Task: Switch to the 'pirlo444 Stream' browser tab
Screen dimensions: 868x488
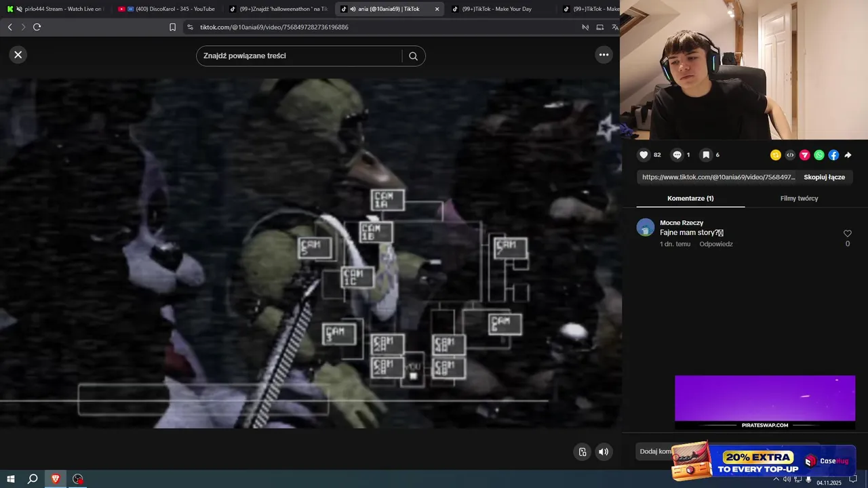Action: [x=56, y=9]
